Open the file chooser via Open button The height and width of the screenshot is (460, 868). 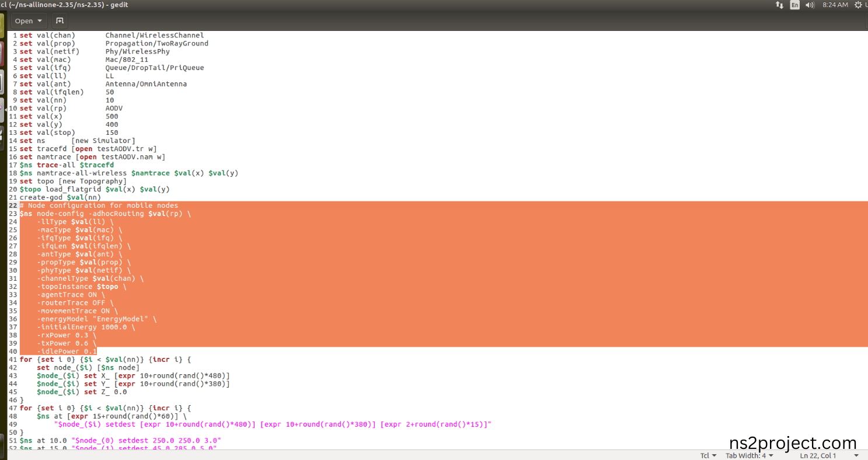(30, 21)
